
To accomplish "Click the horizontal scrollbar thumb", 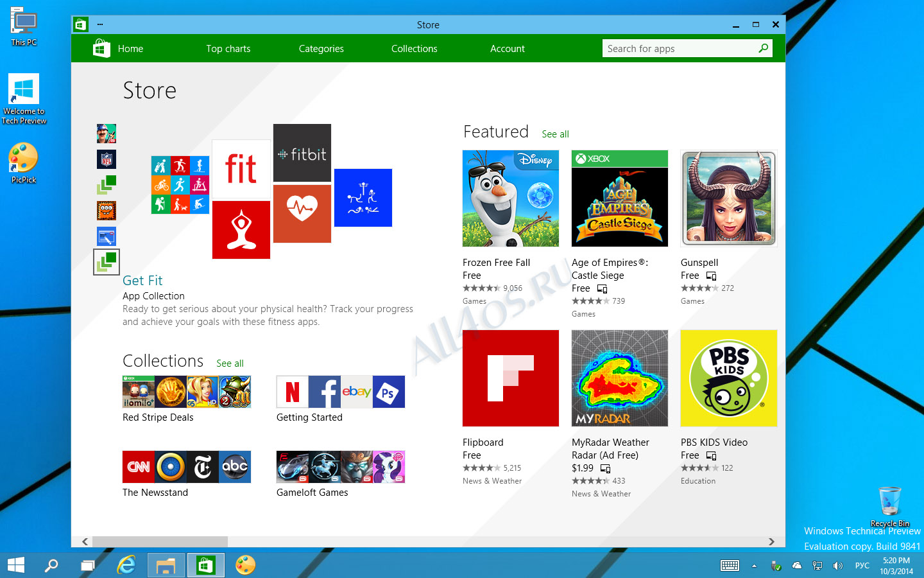I will click(x=160, y=542).
